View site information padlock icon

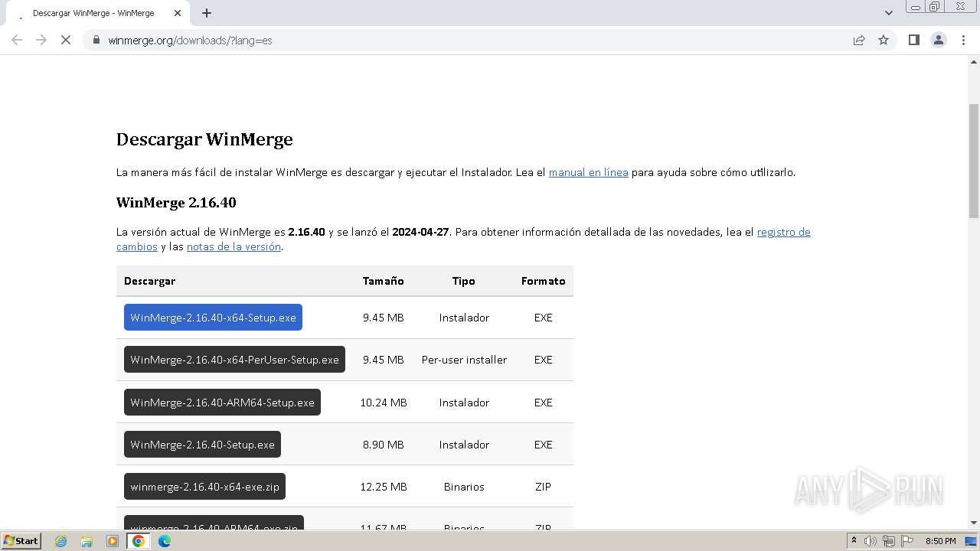pyautogui.click(x=96, y=40)
